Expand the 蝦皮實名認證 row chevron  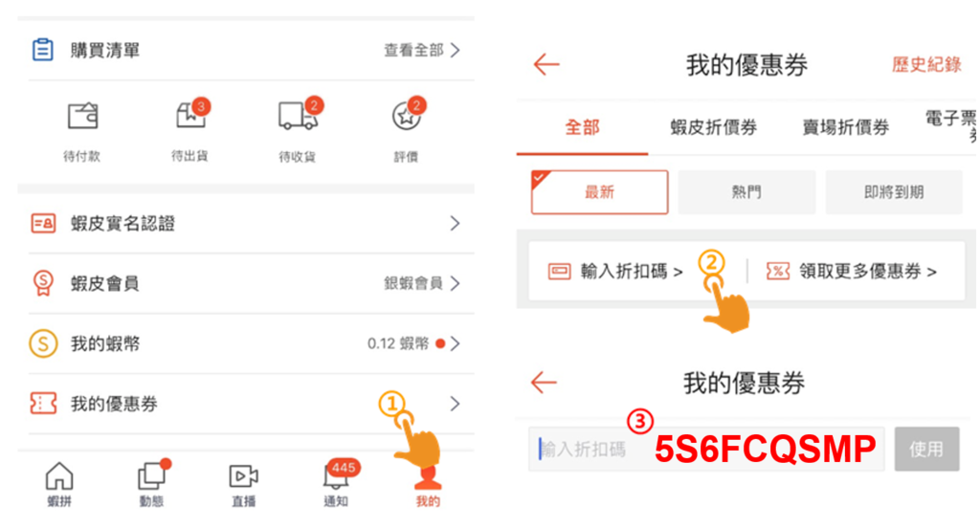pos(455,224)
